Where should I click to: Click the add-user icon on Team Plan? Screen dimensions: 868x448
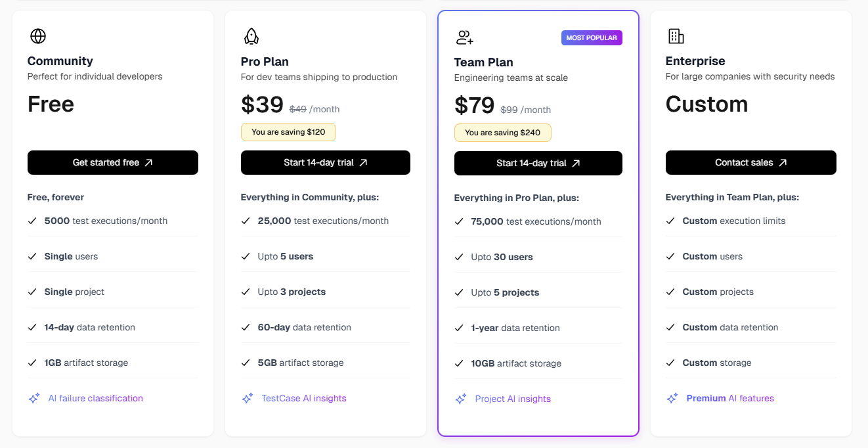click(x=464, y=37)
